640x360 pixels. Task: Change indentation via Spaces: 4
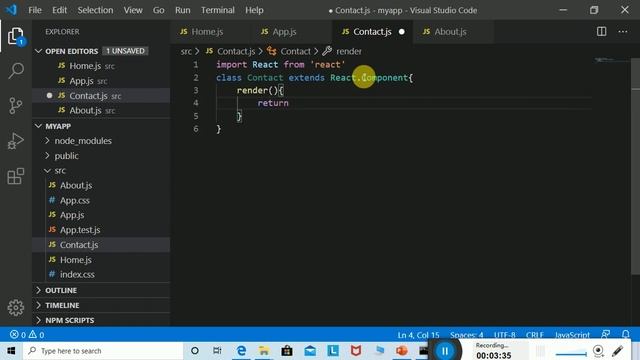pos(467,335)
